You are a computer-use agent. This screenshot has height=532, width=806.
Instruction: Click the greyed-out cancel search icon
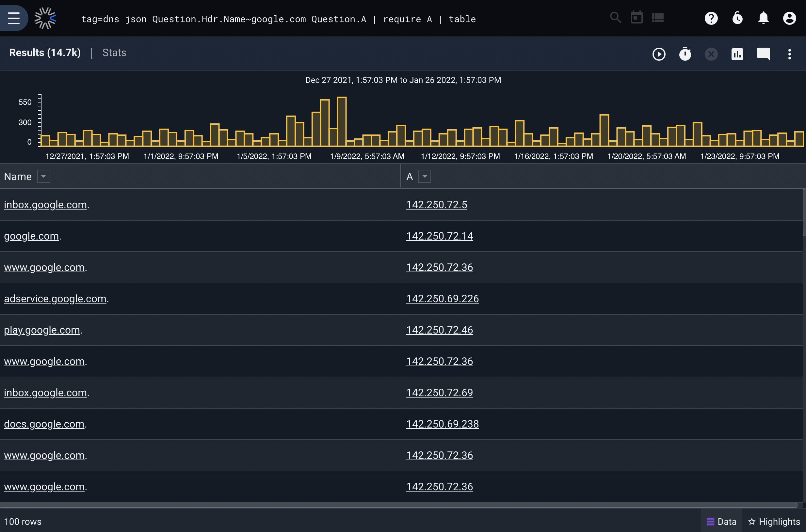tap(711, 54)
